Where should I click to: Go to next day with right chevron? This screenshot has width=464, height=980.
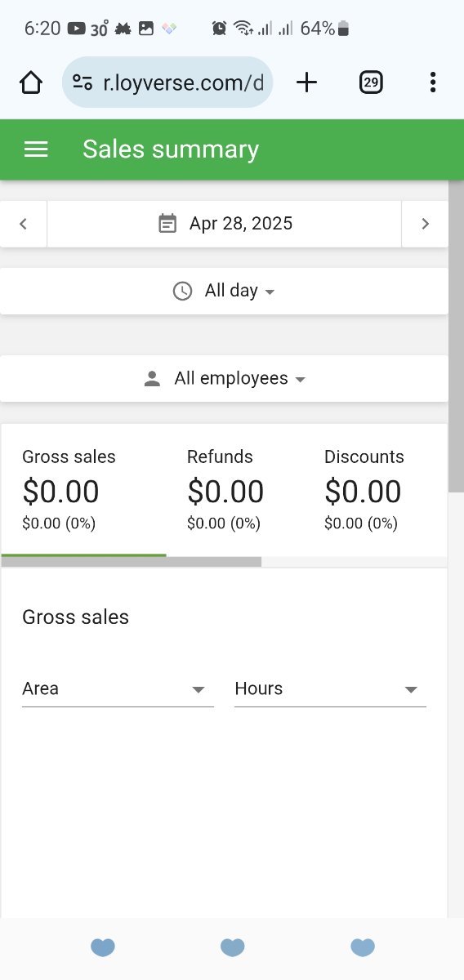pos(425,224)
